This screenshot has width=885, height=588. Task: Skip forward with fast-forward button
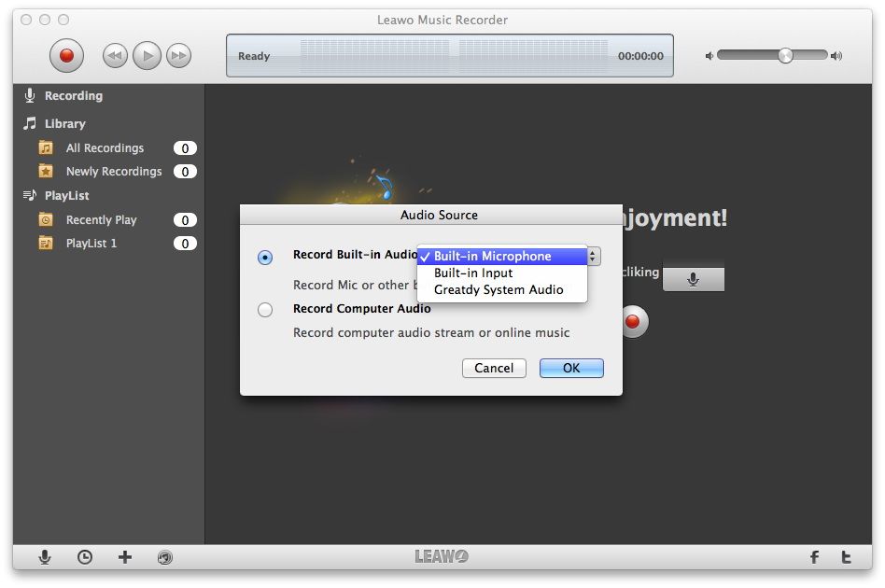(x=179, y=55)
